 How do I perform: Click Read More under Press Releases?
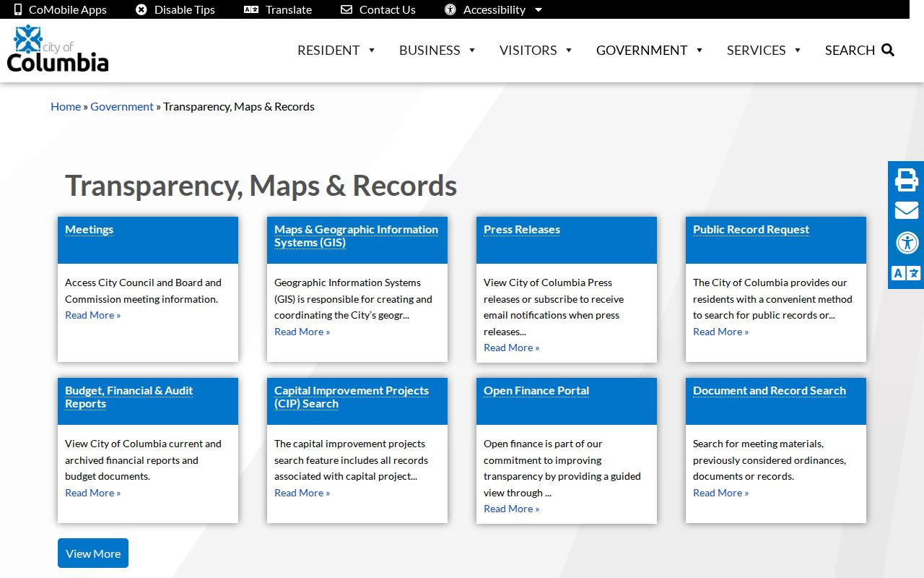(512, 348)
